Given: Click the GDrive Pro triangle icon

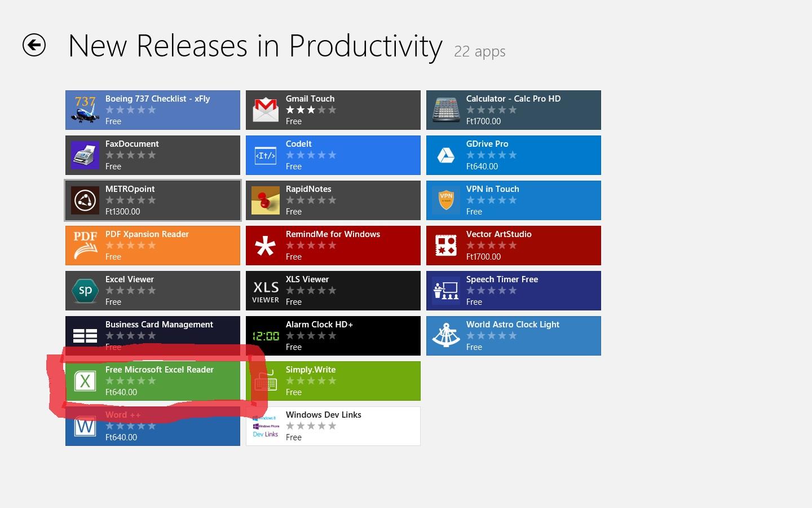Looking at the screenshot, I should (446, 155).
